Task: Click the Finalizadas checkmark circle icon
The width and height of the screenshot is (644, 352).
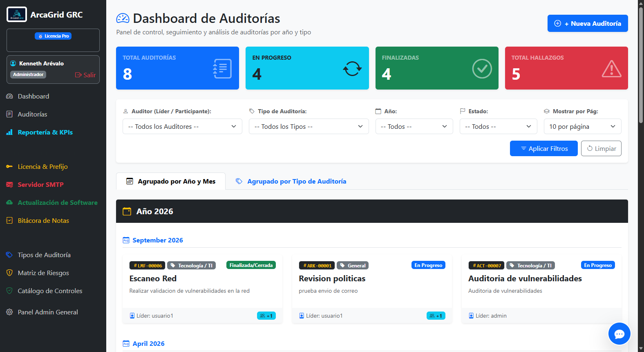Action: 482,69
